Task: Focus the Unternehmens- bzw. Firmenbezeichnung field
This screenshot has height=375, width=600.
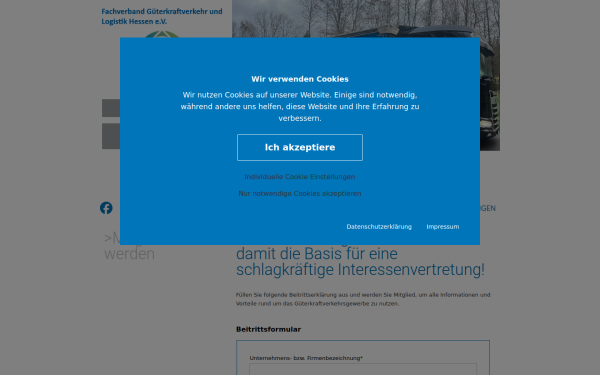Action: (x=363, y=369)
